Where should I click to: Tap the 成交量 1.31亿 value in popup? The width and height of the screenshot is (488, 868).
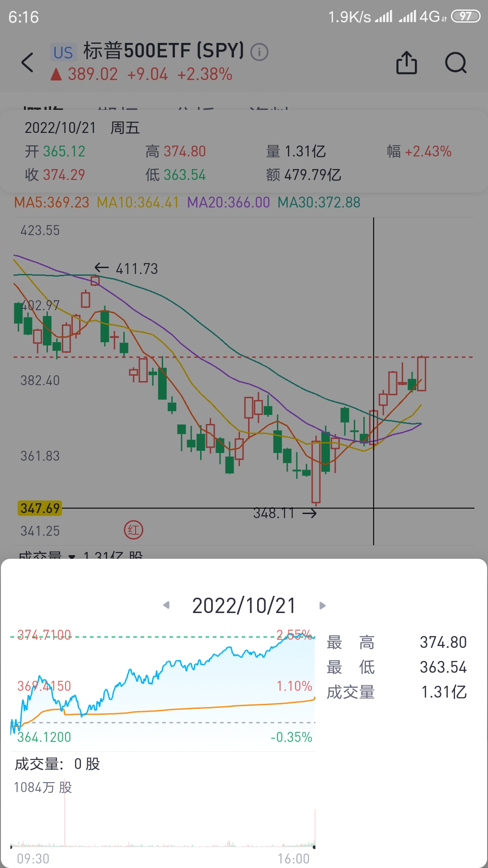click(444, 692)
